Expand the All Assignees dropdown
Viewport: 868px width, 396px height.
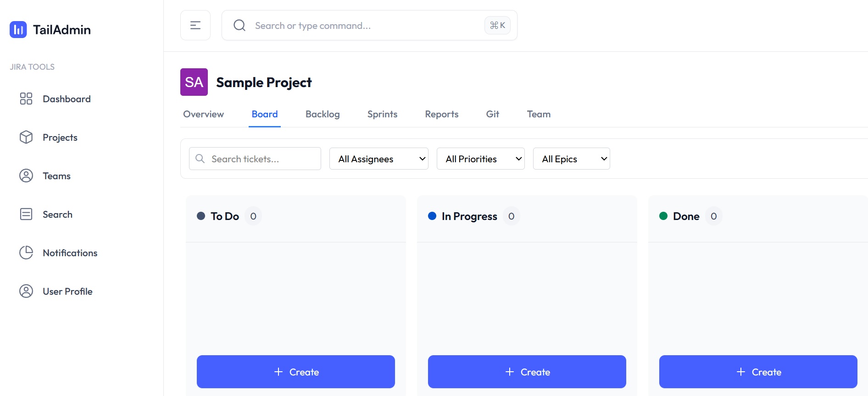(378, 159)
